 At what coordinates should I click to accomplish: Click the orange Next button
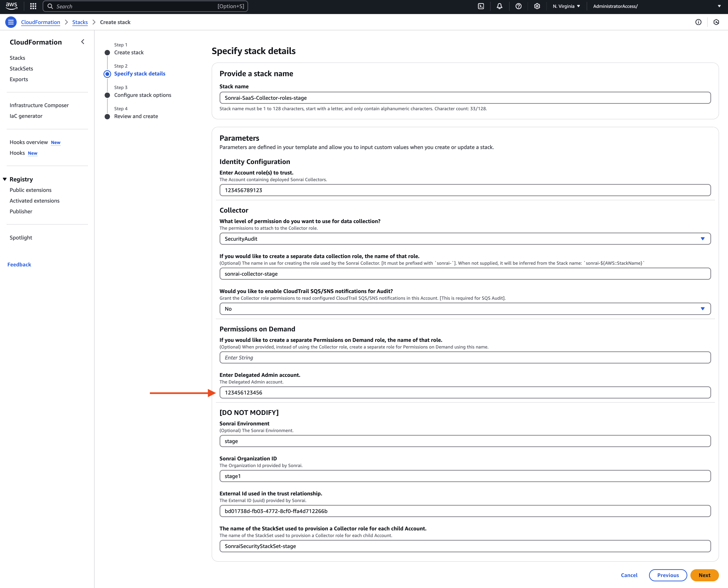click(x=704, y=575)
